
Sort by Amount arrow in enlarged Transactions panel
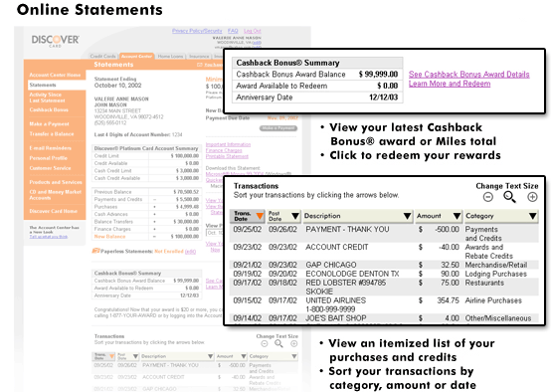coord(457,216)
